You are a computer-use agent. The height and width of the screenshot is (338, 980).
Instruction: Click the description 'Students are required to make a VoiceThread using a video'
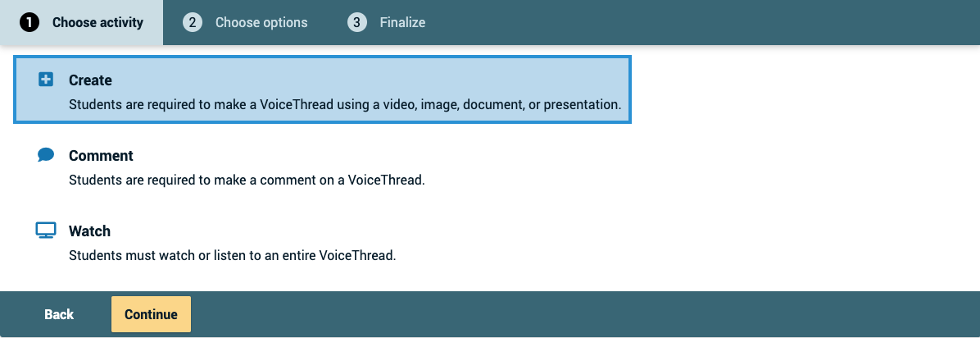coord(345,104)
